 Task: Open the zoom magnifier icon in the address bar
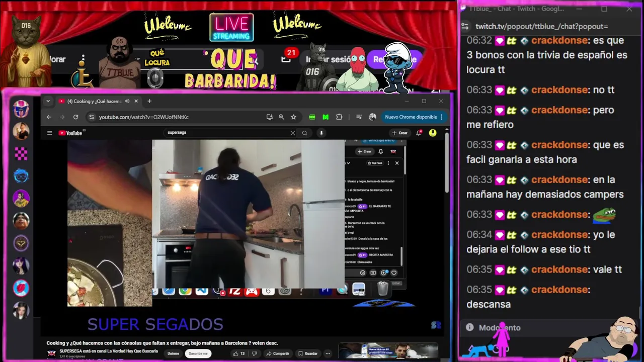coord(281,117)
